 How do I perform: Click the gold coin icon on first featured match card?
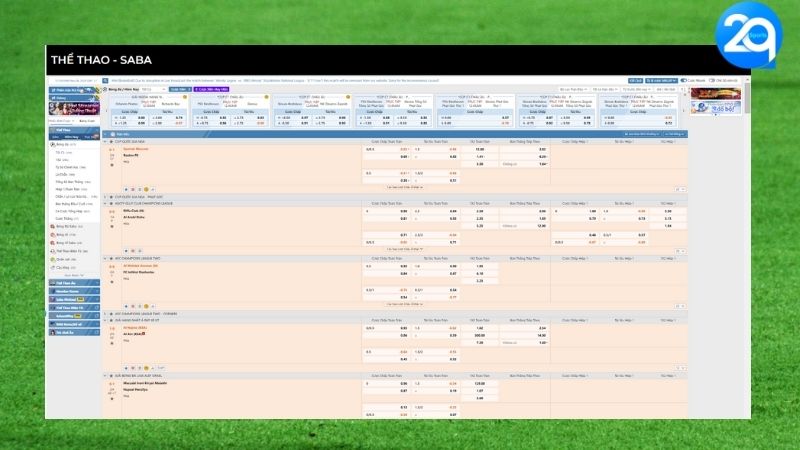pos(185,97)
